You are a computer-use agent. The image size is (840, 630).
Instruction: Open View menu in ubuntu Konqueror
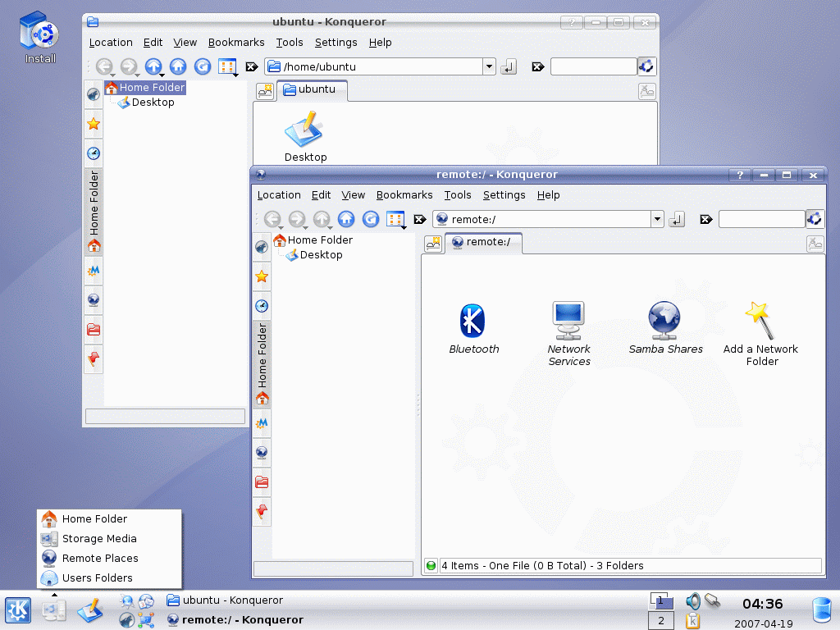pos(185,43)
